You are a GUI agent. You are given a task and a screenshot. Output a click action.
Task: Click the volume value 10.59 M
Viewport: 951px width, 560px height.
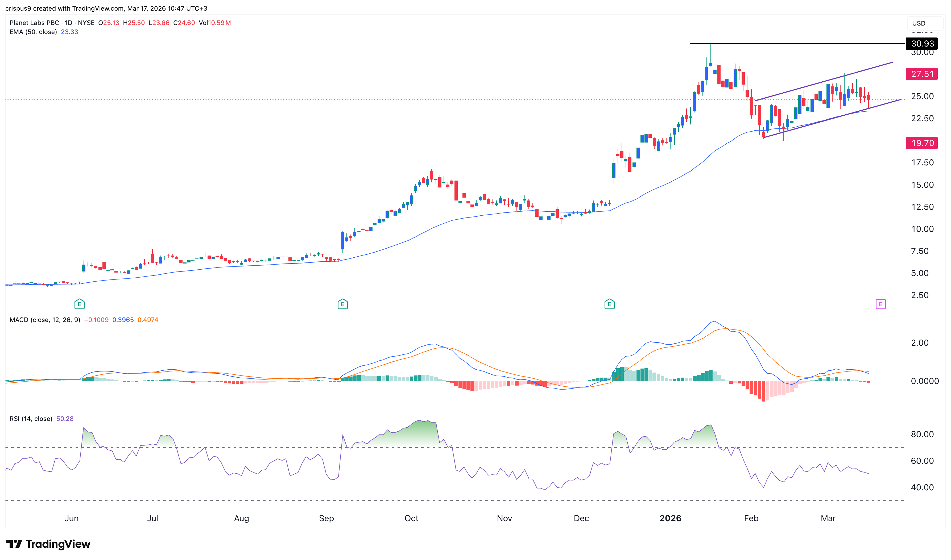pyautogui.click(x=219, y=23)
